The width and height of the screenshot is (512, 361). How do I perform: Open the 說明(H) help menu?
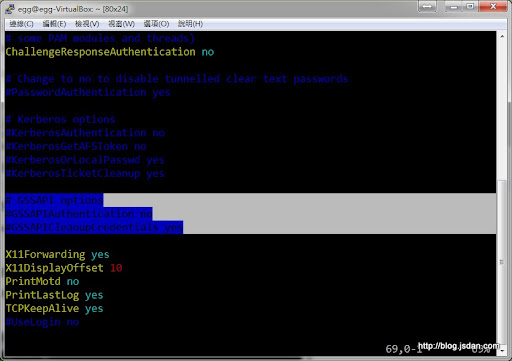point(190,24)
